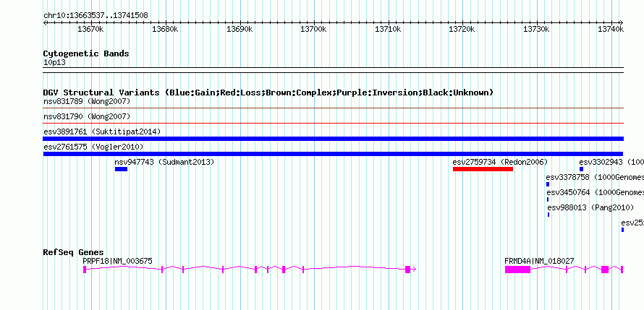Image resolution: width=644 pixels, height=310 pixels.
Task: Click the 13710k ruler label
Action: coord(388,29)
